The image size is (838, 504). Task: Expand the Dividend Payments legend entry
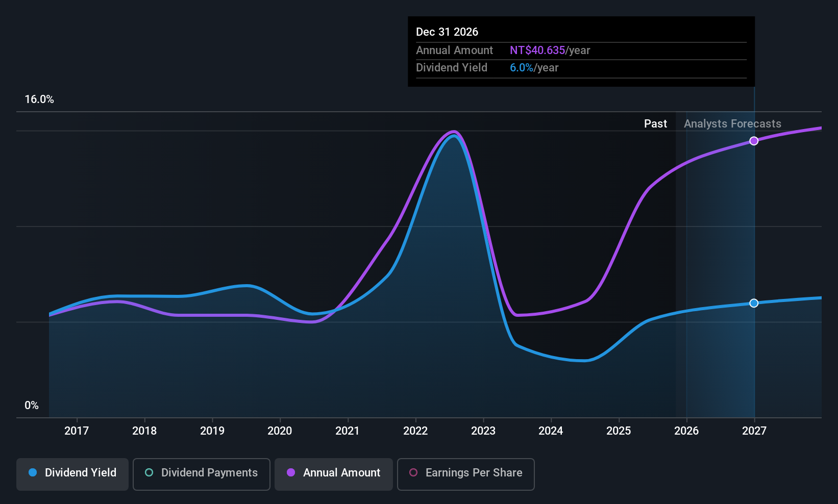[x=201, y=473]
